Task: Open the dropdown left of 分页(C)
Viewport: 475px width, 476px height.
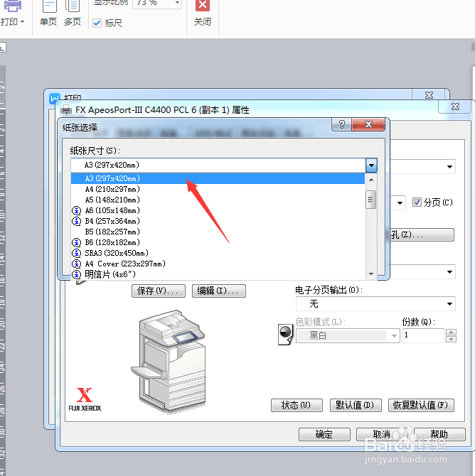Action: tap(400, 202)
